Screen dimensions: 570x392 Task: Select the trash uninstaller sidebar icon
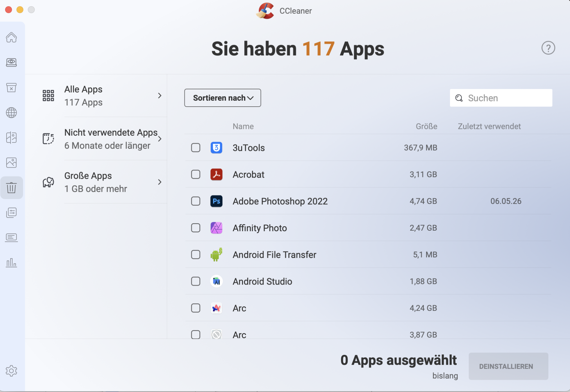tap(11, 188)
